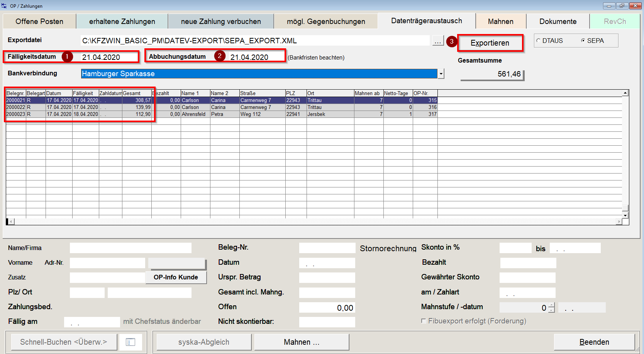644x354 pixels.
Task: Click the Gesamtsumme value 561,46
Action: pyautogui.click(x=492, y=74)
